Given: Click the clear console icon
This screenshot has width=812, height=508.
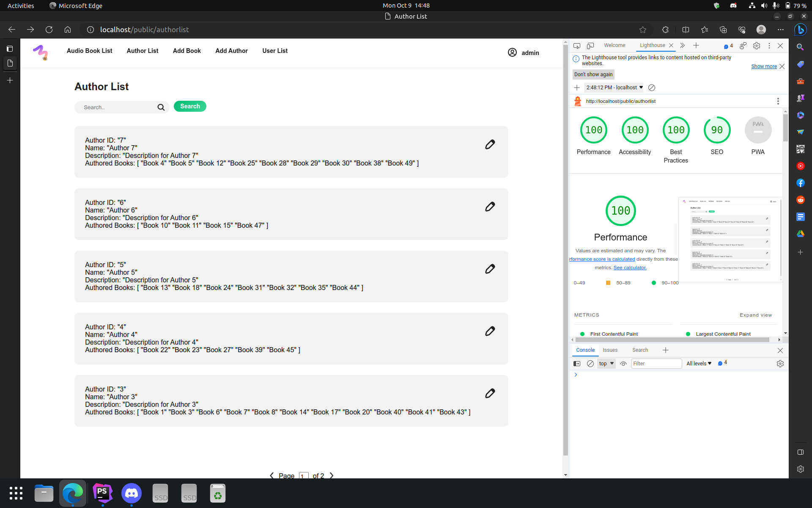Looking at the screenshot, I should (590, 364).
